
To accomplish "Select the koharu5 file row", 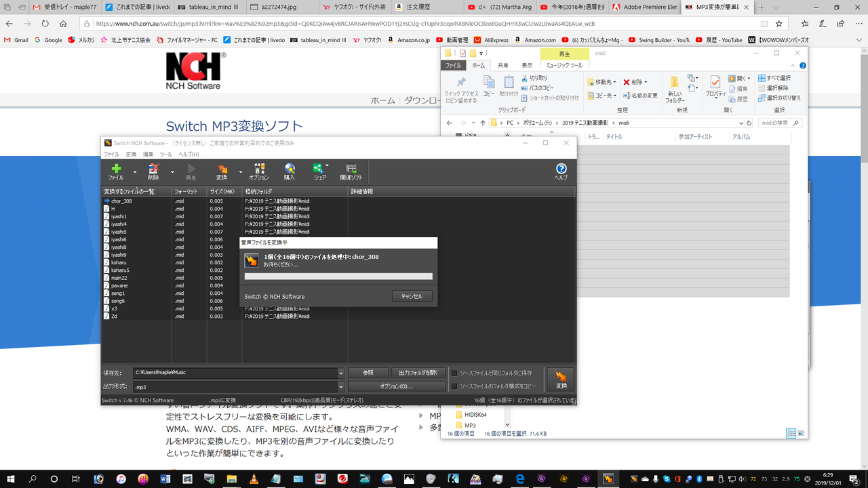I will pos(338,270).
